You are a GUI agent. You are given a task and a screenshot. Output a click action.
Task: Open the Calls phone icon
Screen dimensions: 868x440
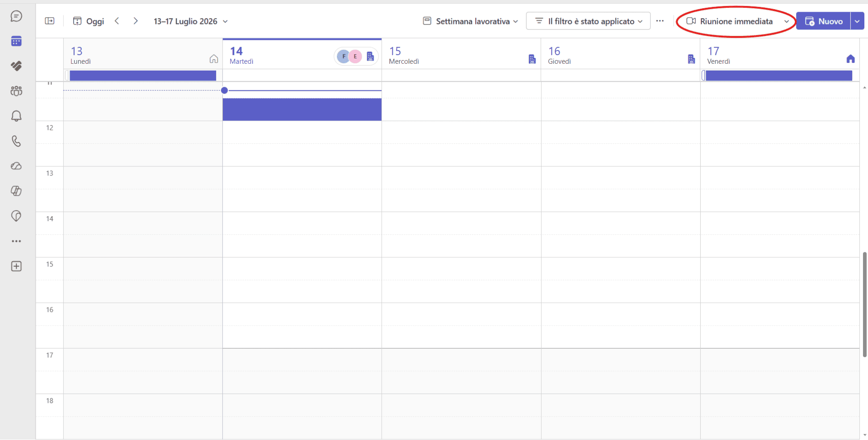coord(16,141)
